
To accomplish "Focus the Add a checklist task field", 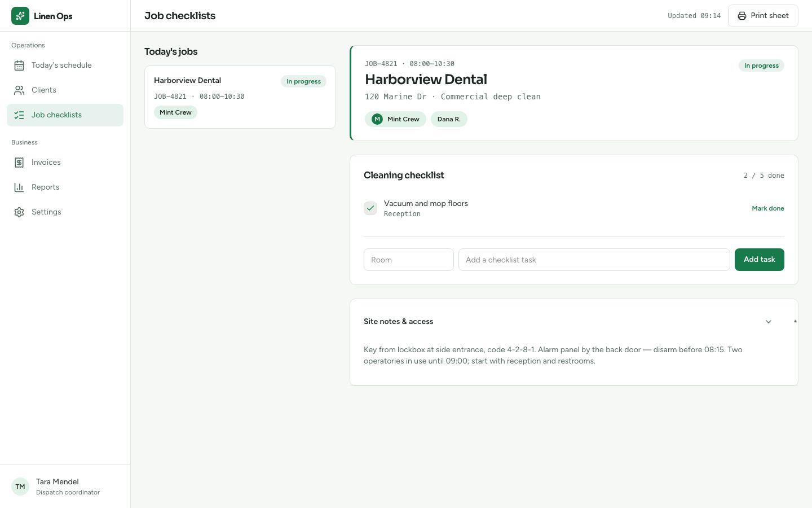I will tap(594, 260).
